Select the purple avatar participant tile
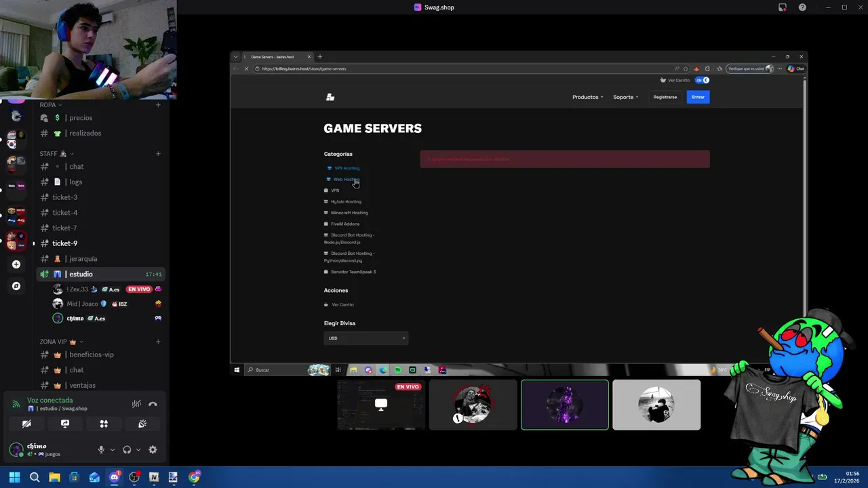This screenshot has height=488, width=868. (x=565, y=405)
